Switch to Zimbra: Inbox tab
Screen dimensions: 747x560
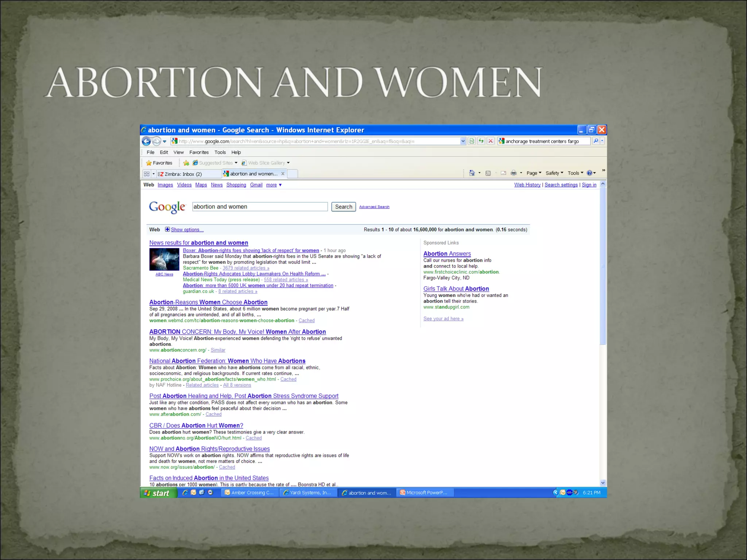pyautogui.click(x=182, y=174)
